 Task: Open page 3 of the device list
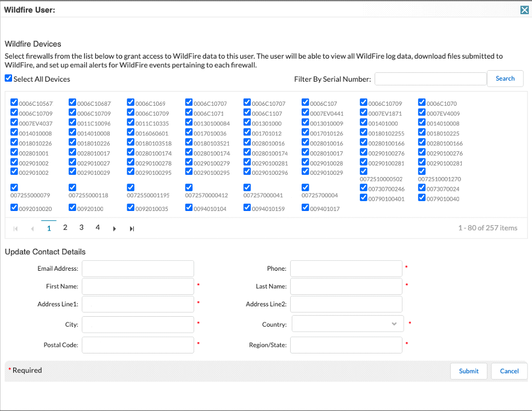click(81, 227)
